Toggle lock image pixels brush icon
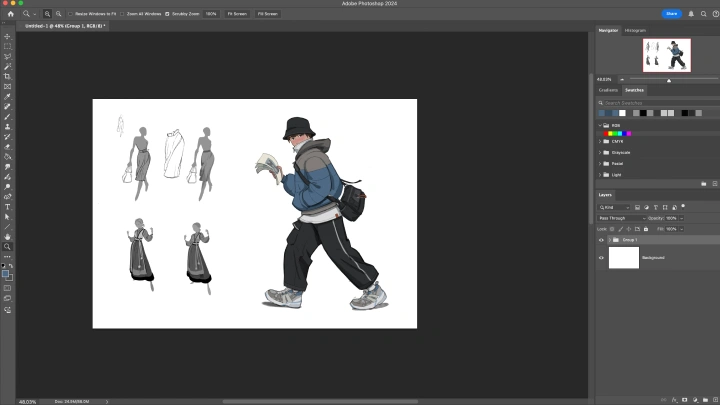The width and height of the screenshot is (720, 405). click(x=620, y=229)
